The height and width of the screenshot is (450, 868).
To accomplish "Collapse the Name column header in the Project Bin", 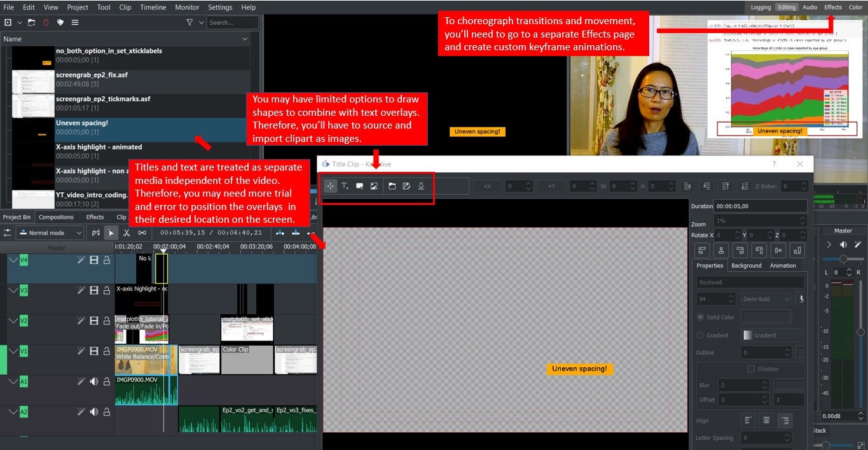I will (245, 38).
